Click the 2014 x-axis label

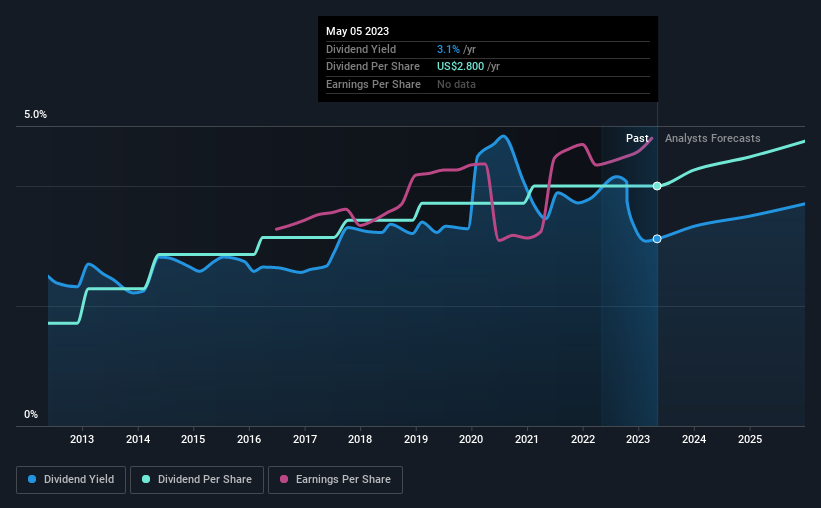click(x=138, y=439)
